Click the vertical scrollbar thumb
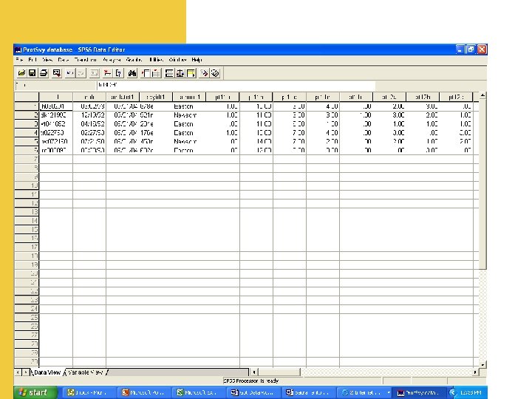532x399 pixels. click(482, 184)
